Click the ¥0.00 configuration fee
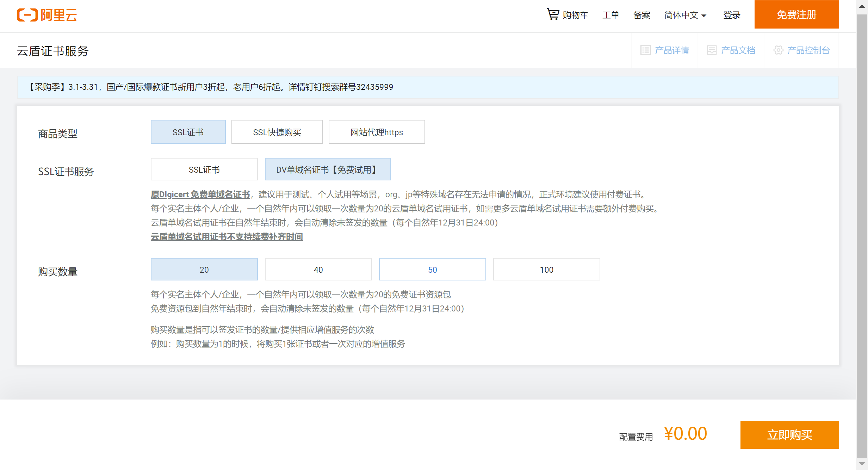The image size is (868, 470). point(685,434)
